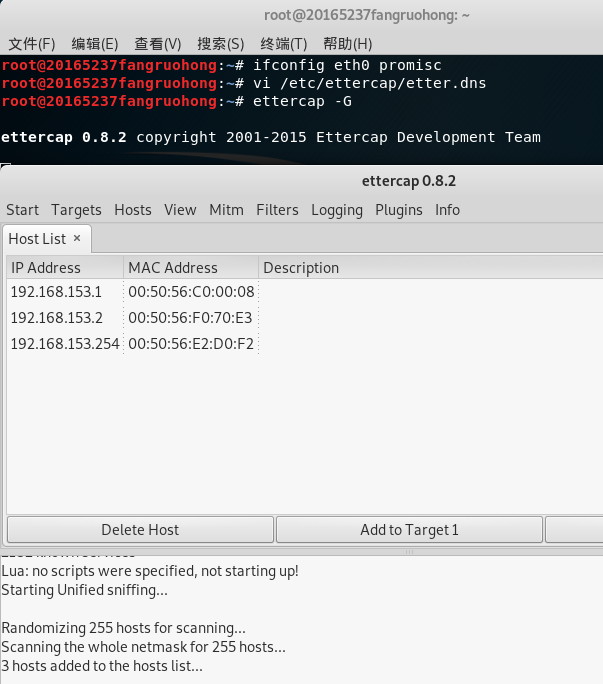Open ettercap View menu
The height and width of the screenshot is (684, 603).
pyautogui.click(x=180, y=210)
